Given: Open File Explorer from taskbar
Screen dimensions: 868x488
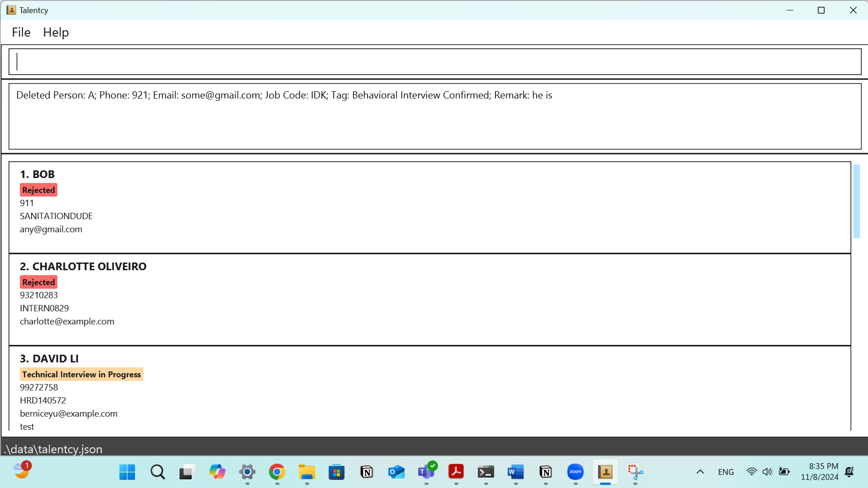Looking at the screenshot, I should tap(307, 472).
